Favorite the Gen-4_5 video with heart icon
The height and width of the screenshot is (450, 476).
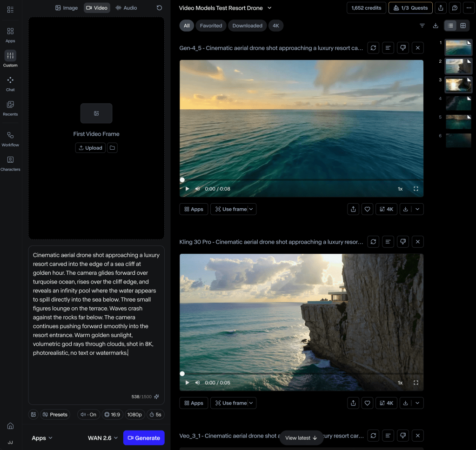pos(368,209)
